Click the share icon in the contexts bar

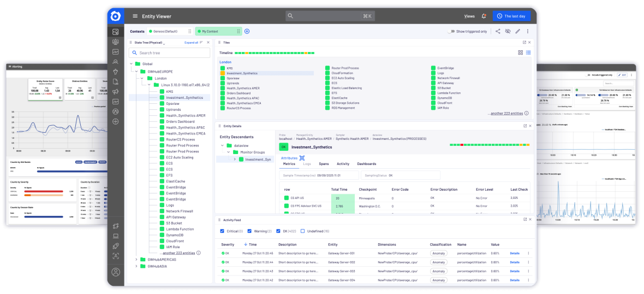point(497,31)
